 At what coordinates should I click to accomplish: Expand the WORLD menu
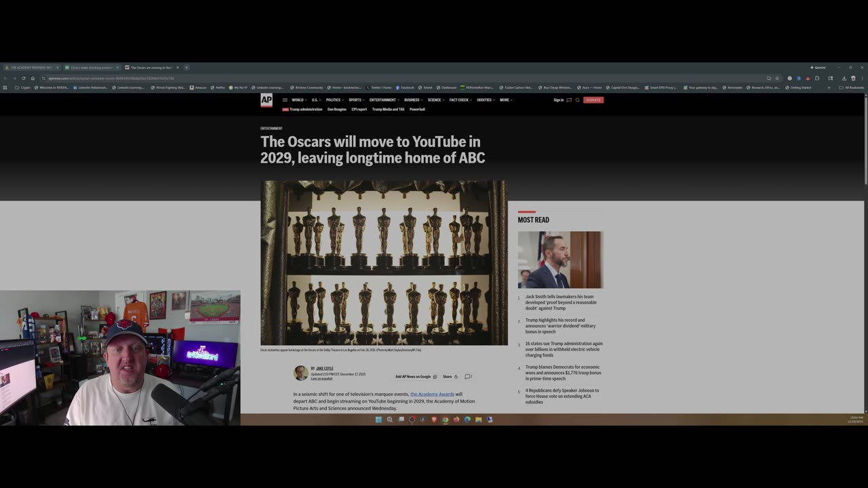[298, 100]
